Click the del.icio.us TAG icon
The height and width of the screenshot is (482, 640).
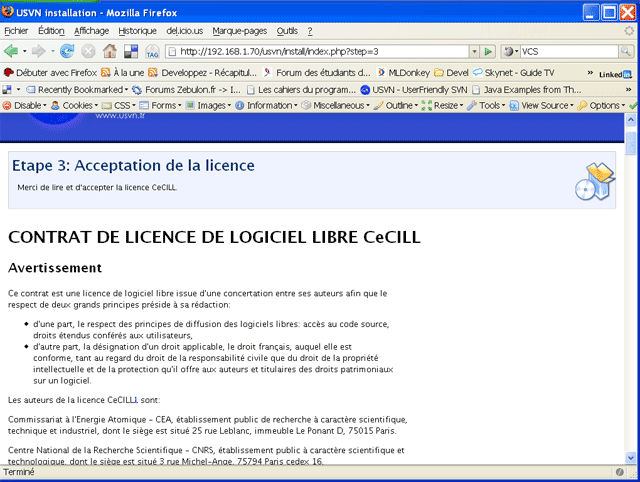[x=153, y=52]
